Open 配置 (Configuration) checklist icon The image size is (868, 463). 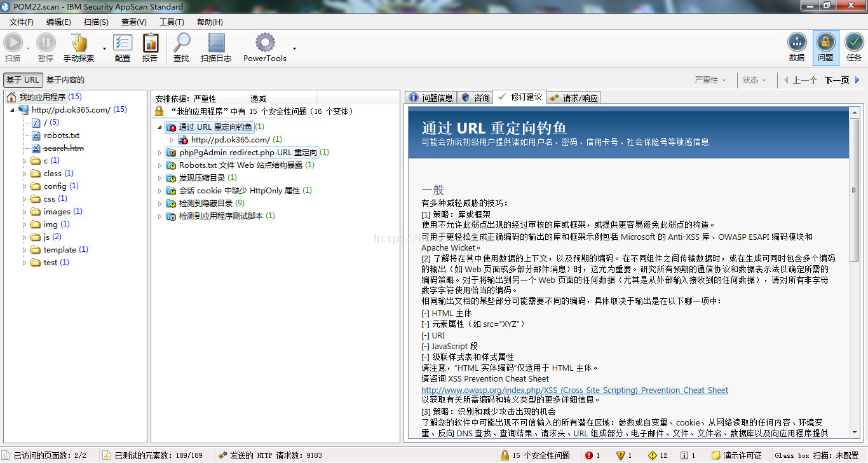click(123, 43)
